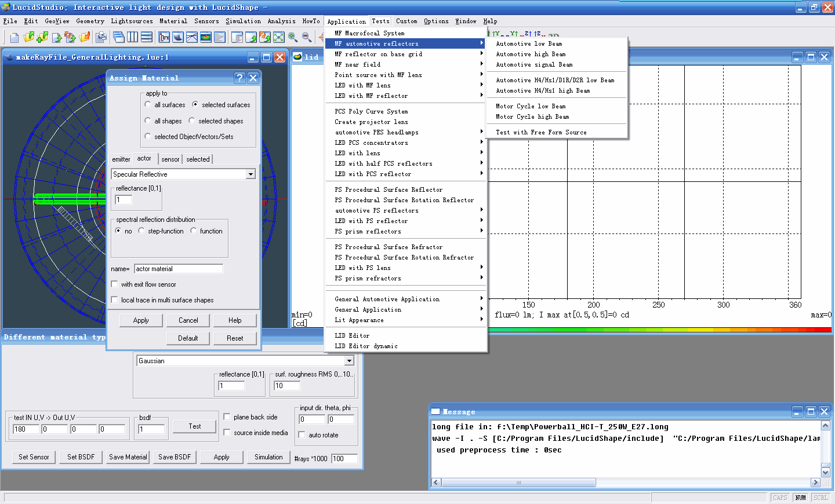Expand 'Point source with MF lens' submenu
This screenshot has width=835, height=504.
coord(406,75)
